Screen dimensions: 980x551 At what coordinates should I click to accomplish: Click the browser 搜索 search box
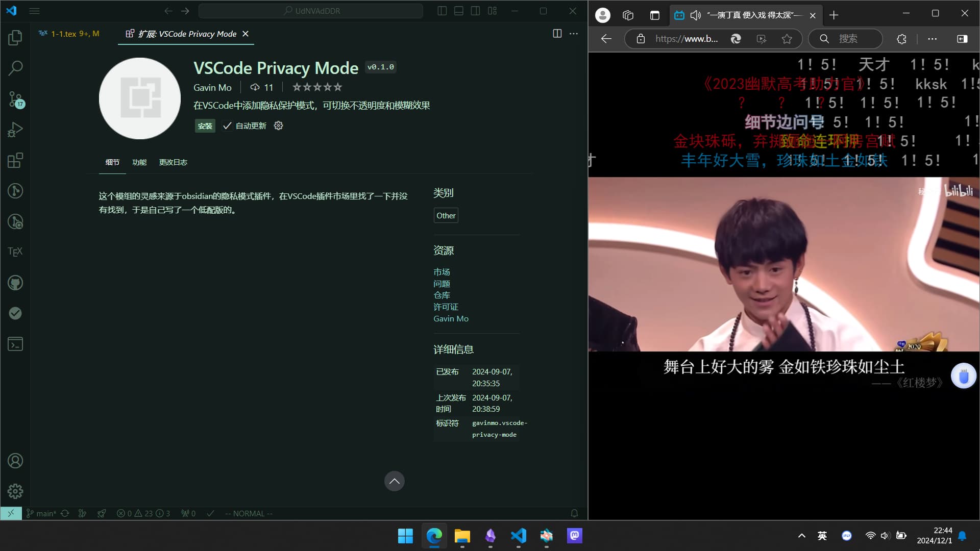point(846,39)
